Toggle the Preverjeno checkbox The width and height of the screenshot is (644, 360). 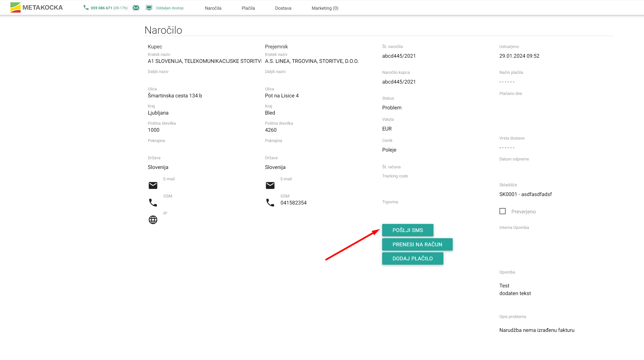coord(502,211)
